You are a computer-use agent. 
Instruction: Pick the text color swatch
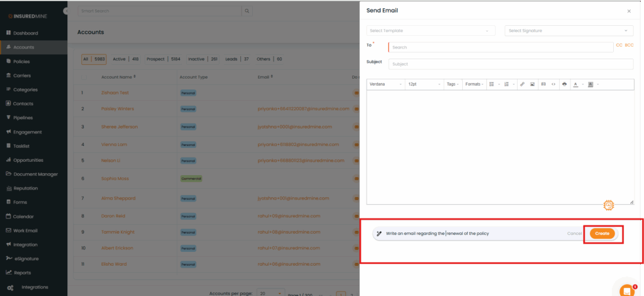575,84
